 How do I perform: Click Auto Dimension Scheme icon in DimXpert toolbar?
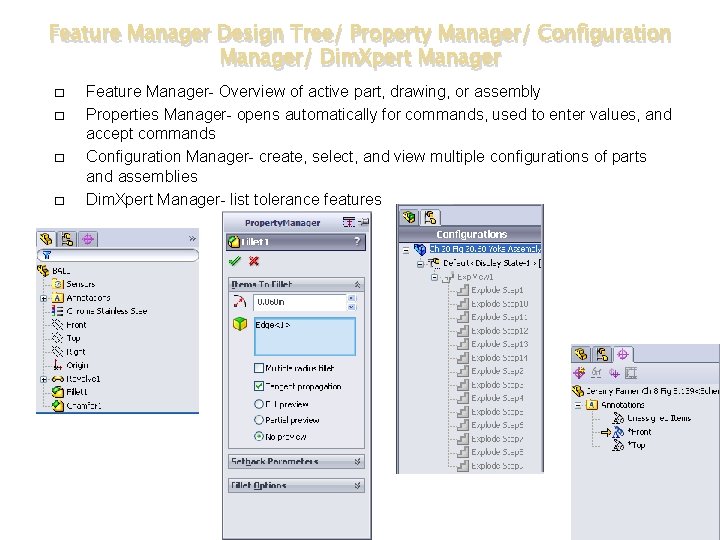pos(579,373)
